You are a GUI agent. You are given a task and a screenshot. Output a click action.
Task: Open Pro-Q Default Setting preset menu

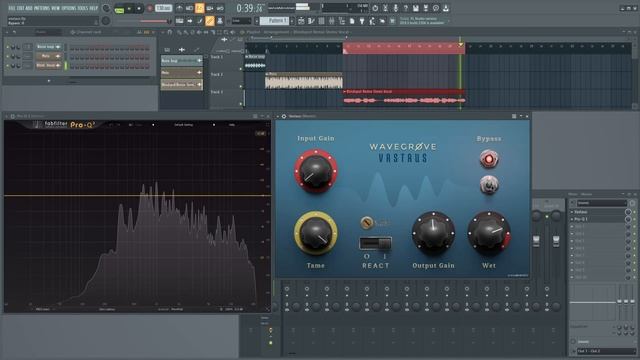[x=184, y=124]
